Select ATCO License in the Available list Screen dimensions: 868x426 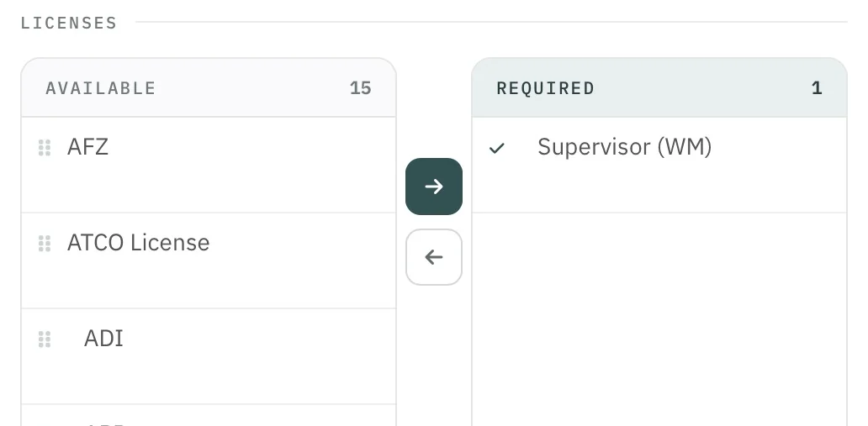tap(209, 260)
